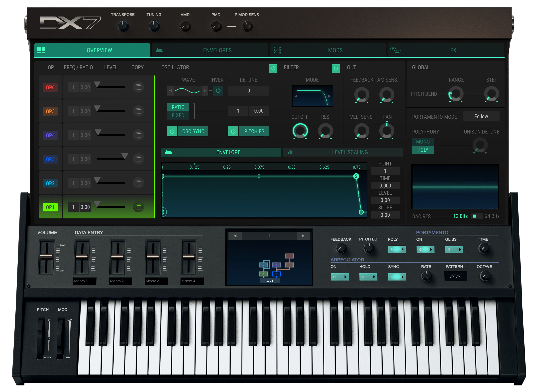Image resolution: width=537 pixels, height=392 pixels.
Task: Enable the arpeggiator HOLD button
Action: 368,277
